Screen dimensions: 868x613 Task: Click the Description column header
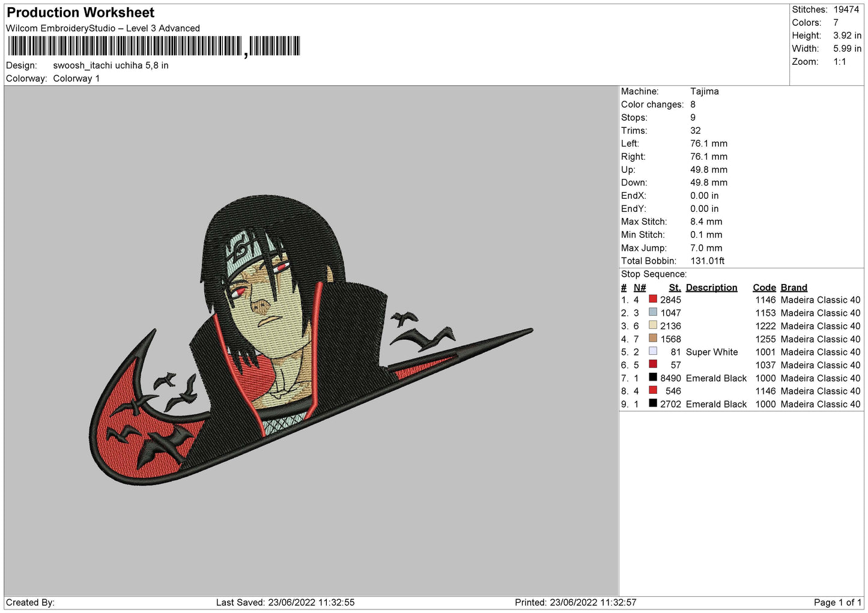[711, 288]
